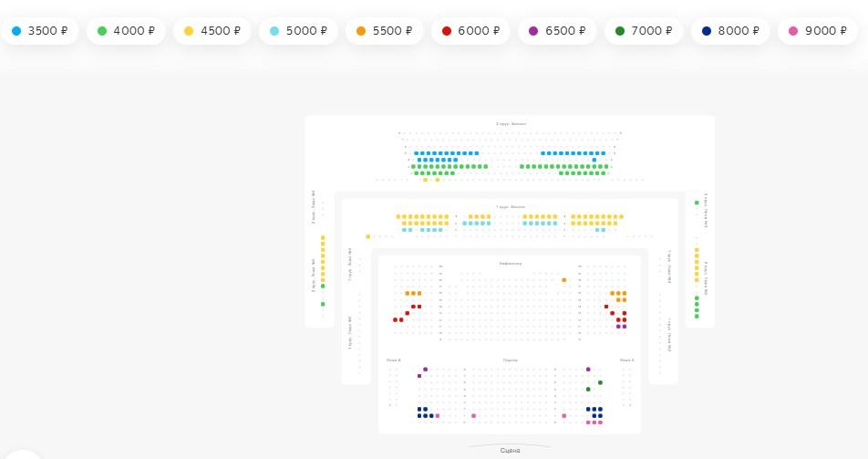Click the 7000 ₽ price chip
Screen dimensions: 868x459
tap(644, 31)
